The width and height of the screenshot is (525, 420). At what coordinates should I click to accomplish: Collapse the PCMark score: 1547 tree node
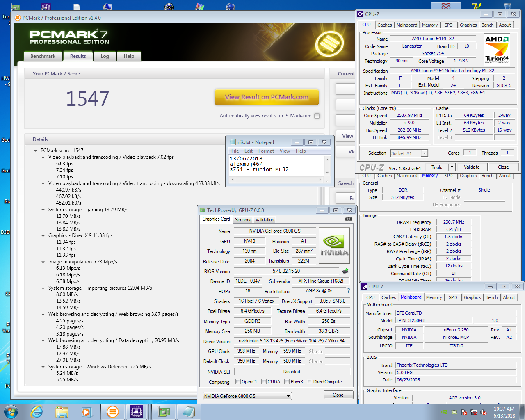pyautogui.click(x=35, y=151)
